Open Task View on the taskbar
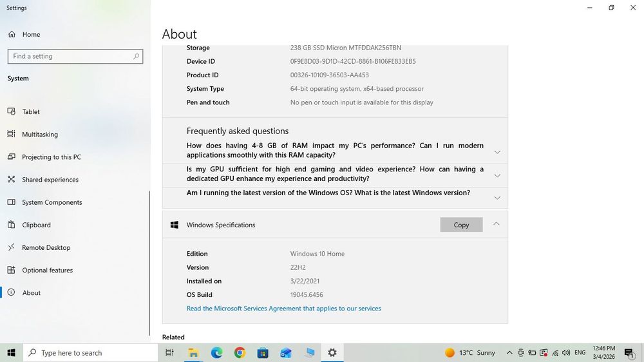The width and height of the screenshot is (644, 362). click(x=169, y=352)
